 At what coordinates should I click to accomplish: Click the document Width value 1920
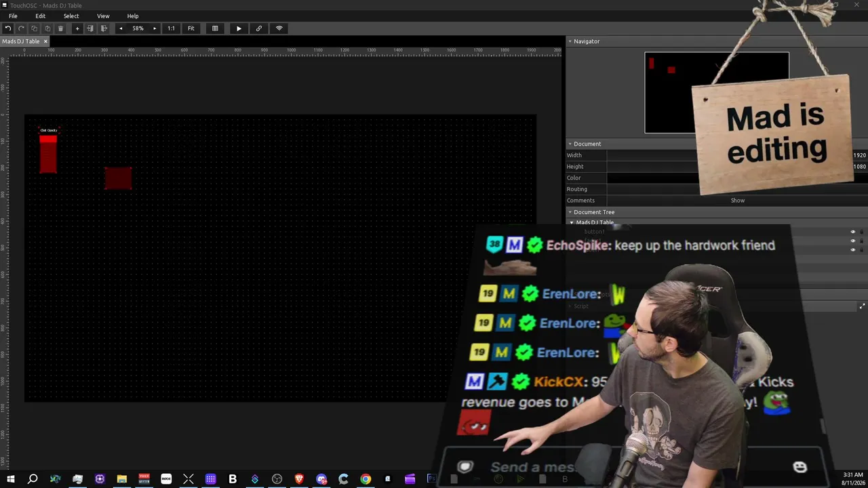[x=859, y=155]
